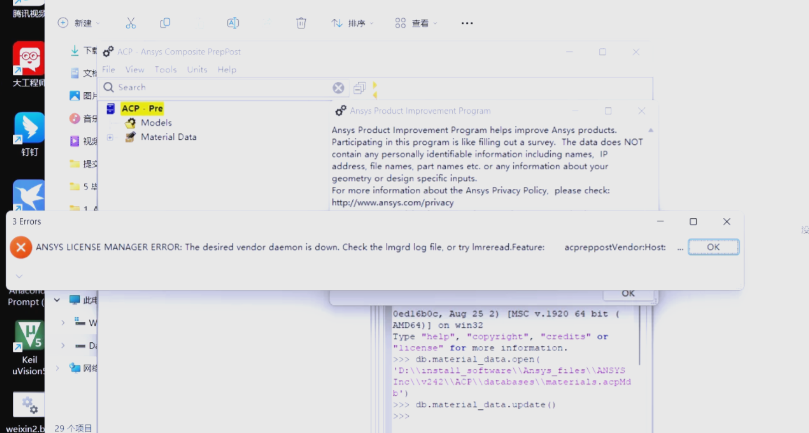
Task: Minimize the 3 Errors dialog
Action: pos(660,221)
